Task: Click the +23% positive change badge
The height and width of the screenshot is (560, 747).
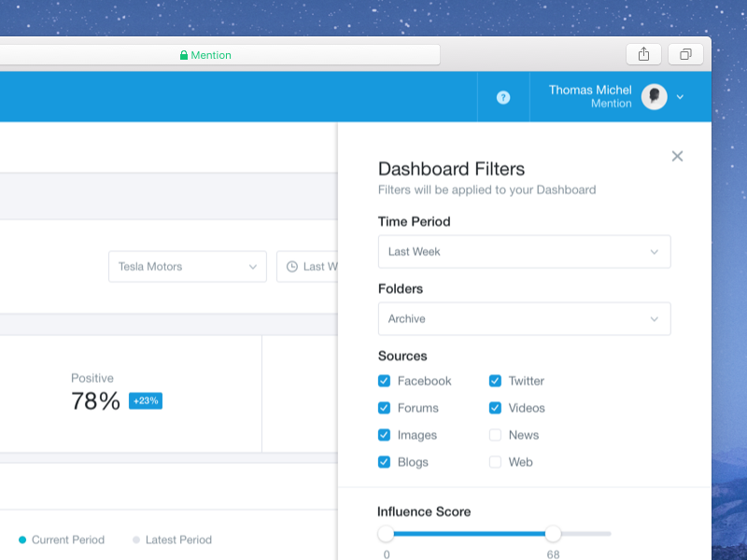Action: point(145,400)
